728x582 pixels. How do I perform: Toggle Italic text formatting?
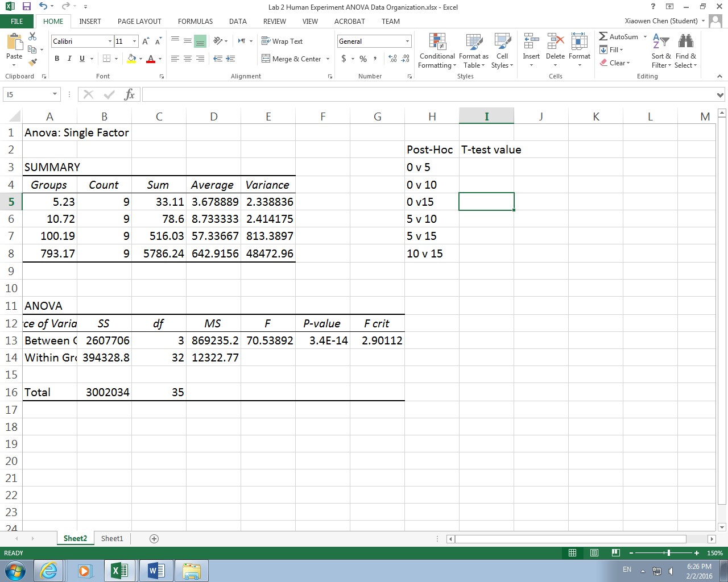69,59
